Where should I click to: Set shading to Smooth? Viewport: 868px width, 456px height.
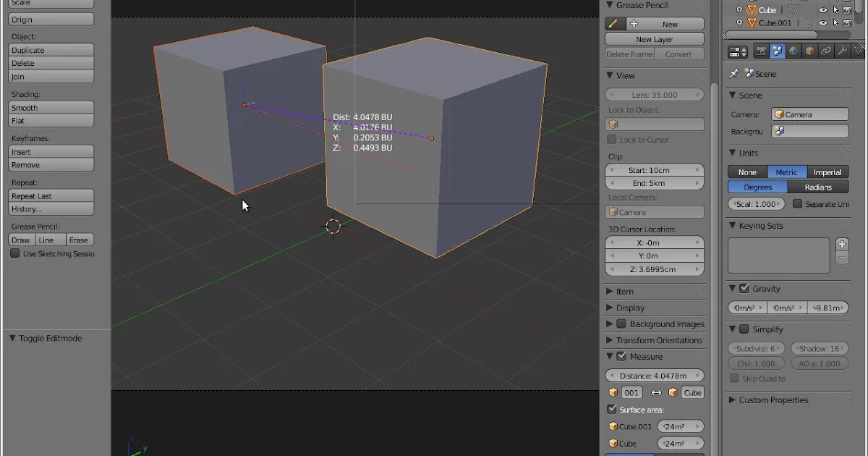[51, 107]
